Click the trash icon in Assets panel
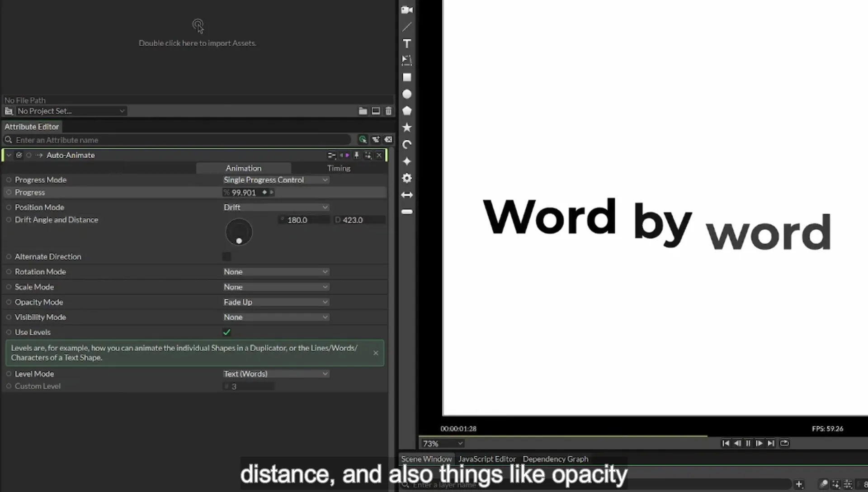Image resolution: width=868 pixels, height=492 pixels. coord(388,111)
